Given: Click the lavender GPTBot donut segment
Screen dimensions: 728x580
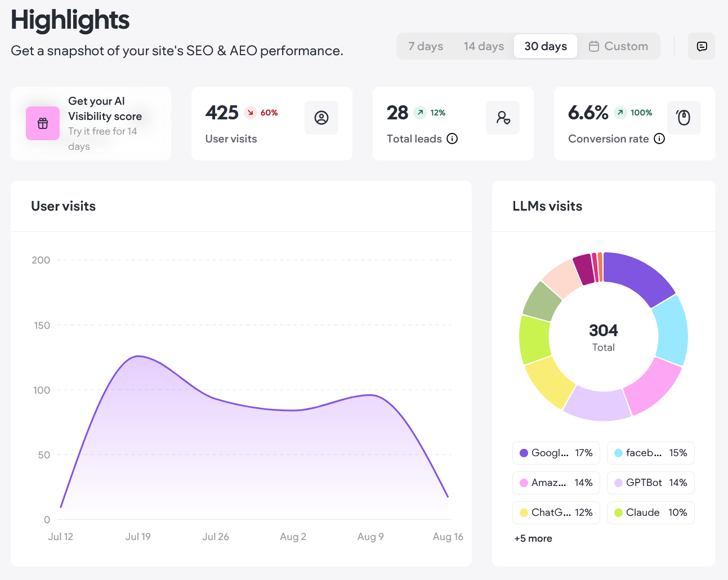Looking at the screenshot, I should [598, 405].
